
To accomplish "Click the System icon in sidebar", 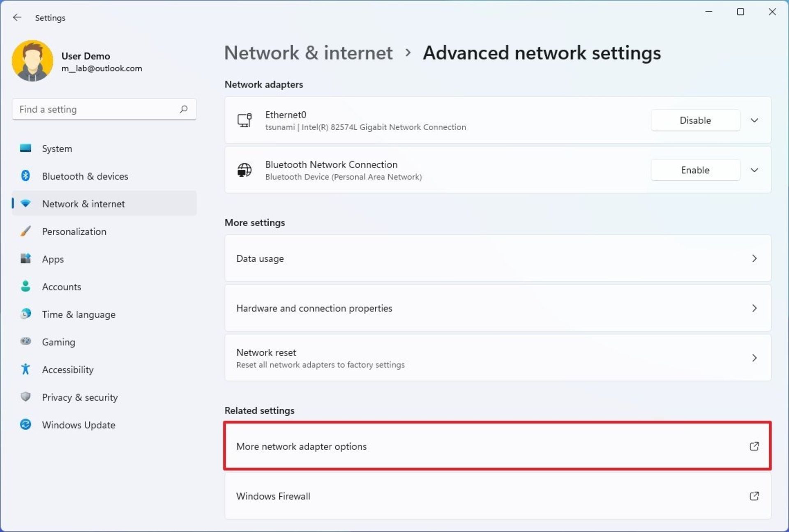I will (x=26, y=148).
